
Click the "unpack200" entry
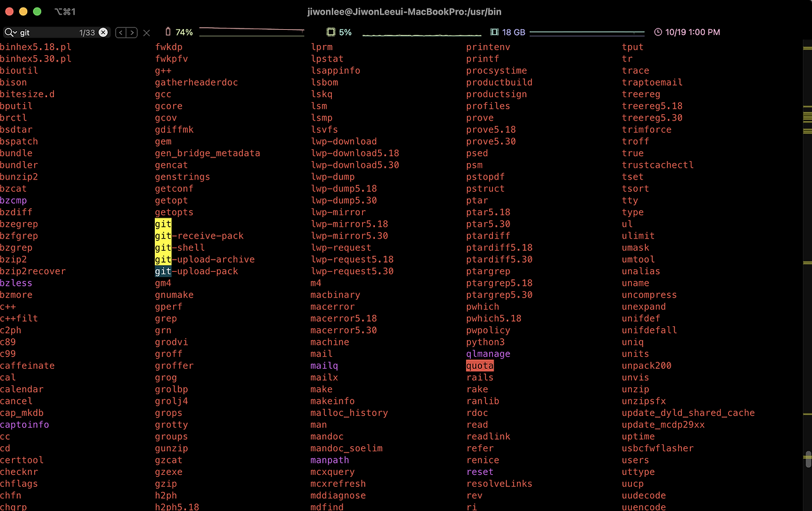[646, 366]
